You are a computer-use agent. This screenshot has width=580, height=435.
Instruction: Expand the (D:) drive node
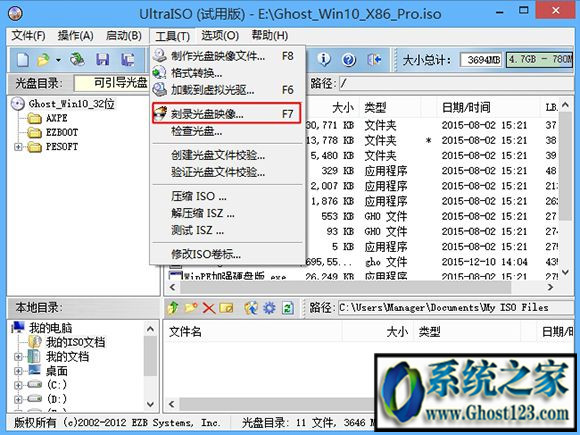pos(18,399)
